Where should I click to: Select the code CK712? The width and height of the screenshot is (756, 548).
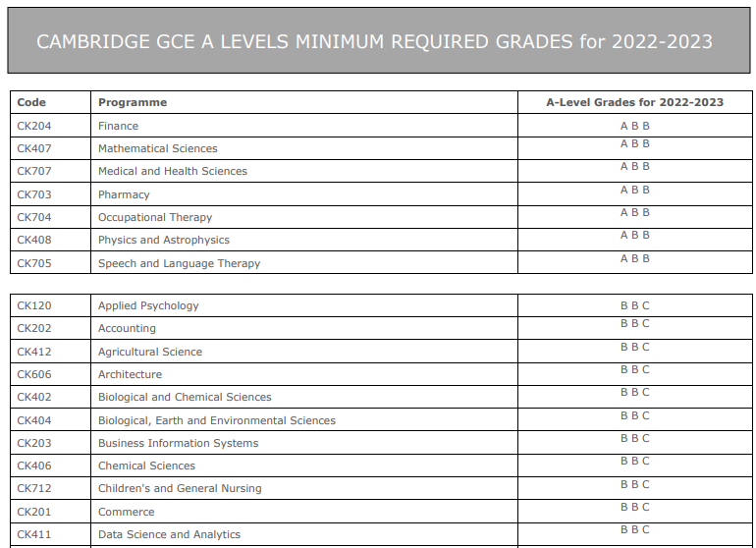coord(34,489)
